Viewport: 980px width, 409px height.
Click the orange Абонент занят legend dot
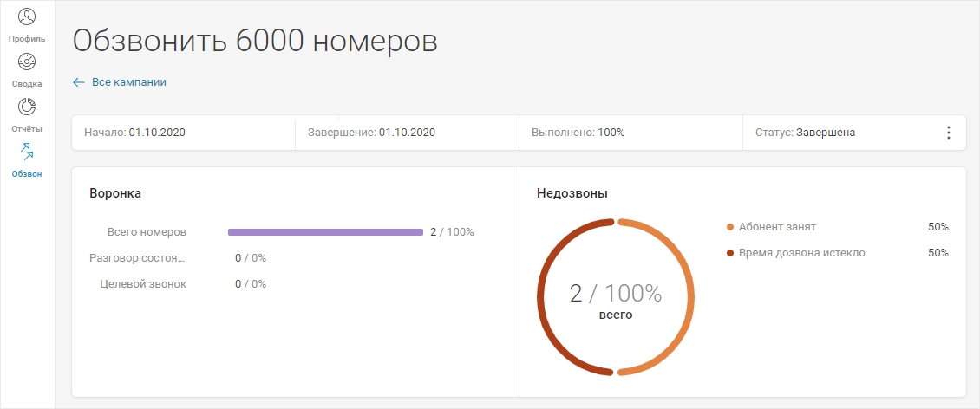click(x=730, y=227)
